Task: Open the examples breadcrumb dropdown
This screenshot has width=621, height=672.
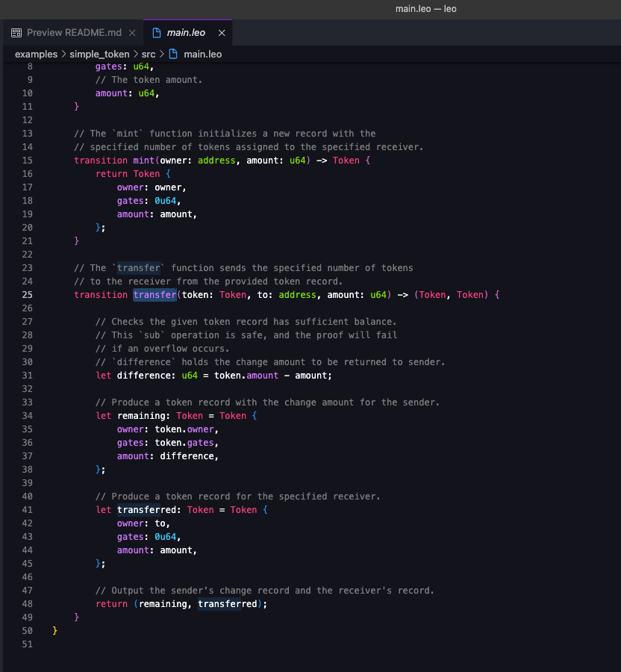Action: pyautogui.click(x=34, y=54)
